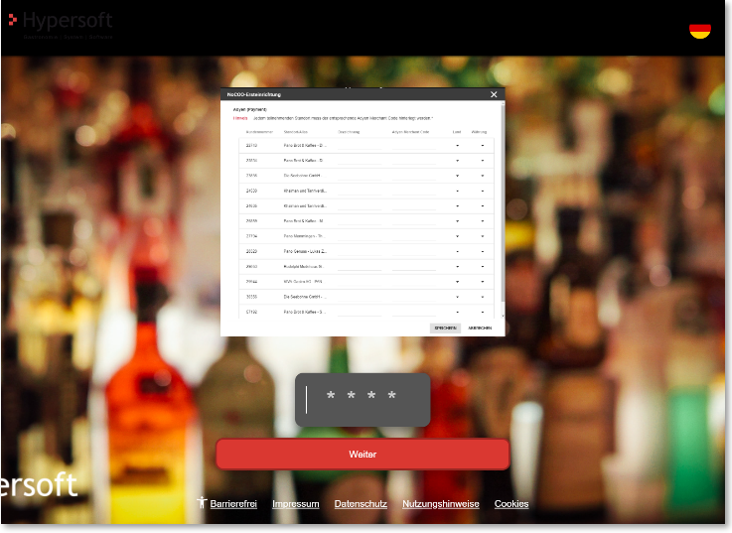Expand Land dropdown in the 24020 row

pyautogui.click(x=457, y=190)
